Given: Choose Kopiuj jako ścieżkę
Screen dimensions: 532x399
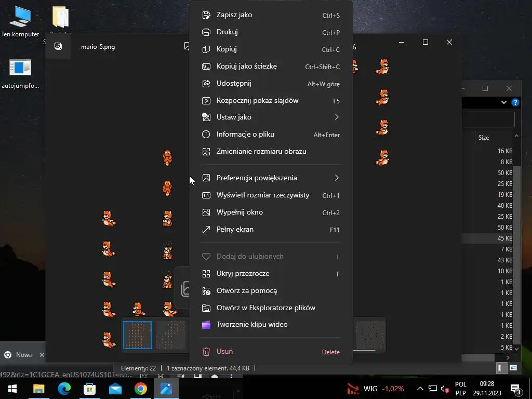Looking at the screenshot, I should (271, 66).
